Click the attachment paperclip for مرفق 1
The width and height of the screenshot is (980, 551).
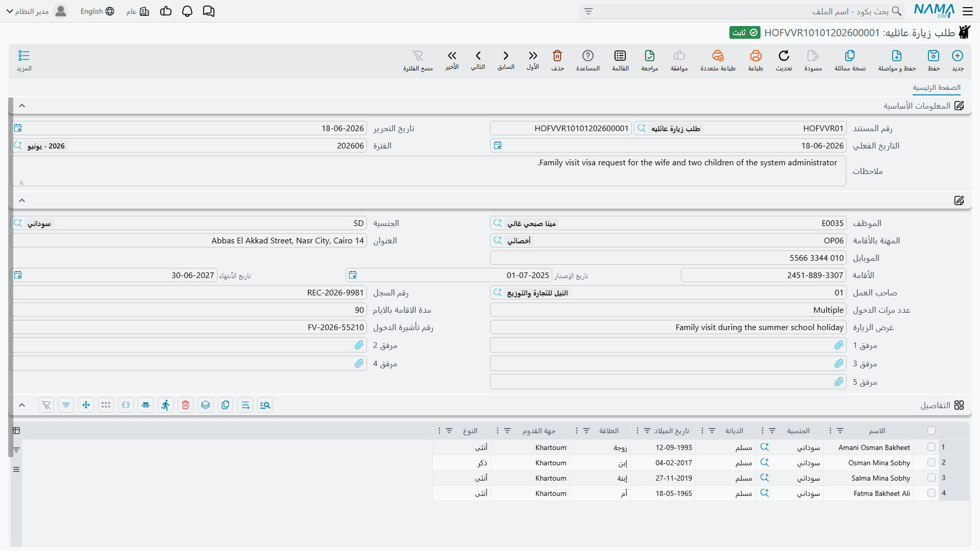tap(839, 345)
